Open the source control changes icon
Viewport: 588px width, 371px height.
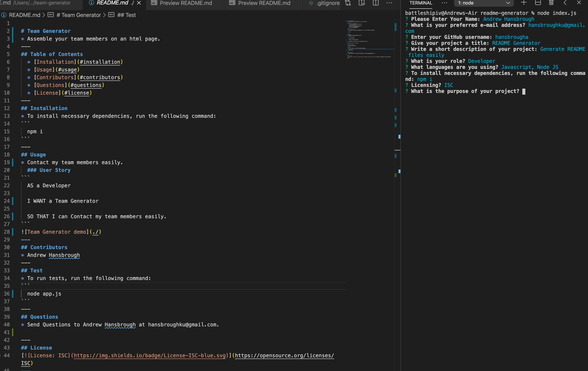pyautogui.click(x=348, y=3)
